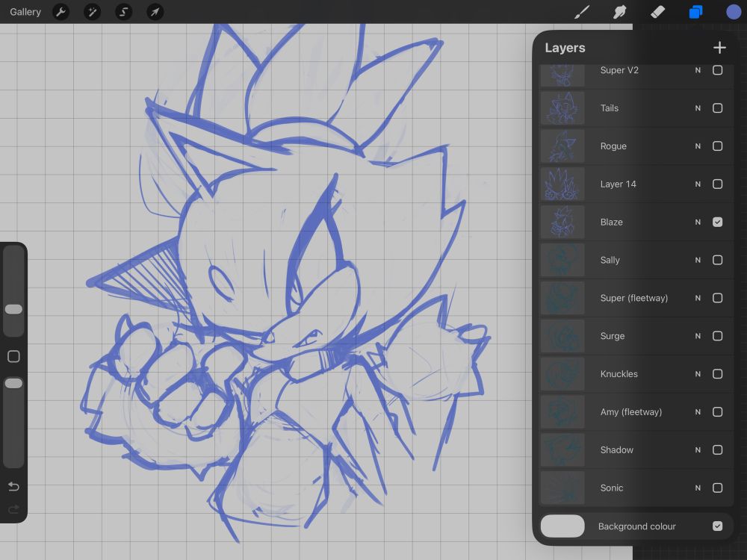Enable the Amy (fleetway) layer checkbox
The height and width of the screenshot is (560, 747).
pyautogui.click(x=717, y=412)
